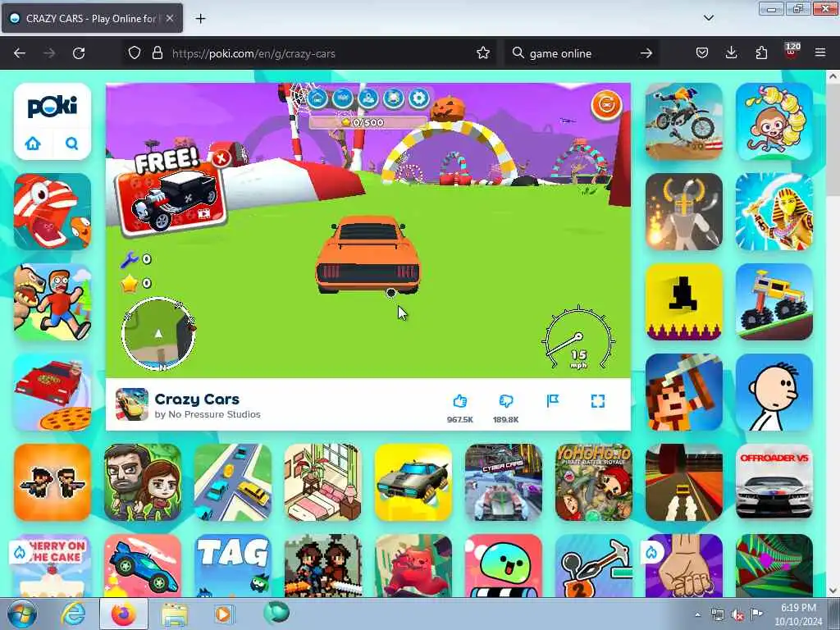Click 'by No Pressure Studios' text

[x=208, y=414]
